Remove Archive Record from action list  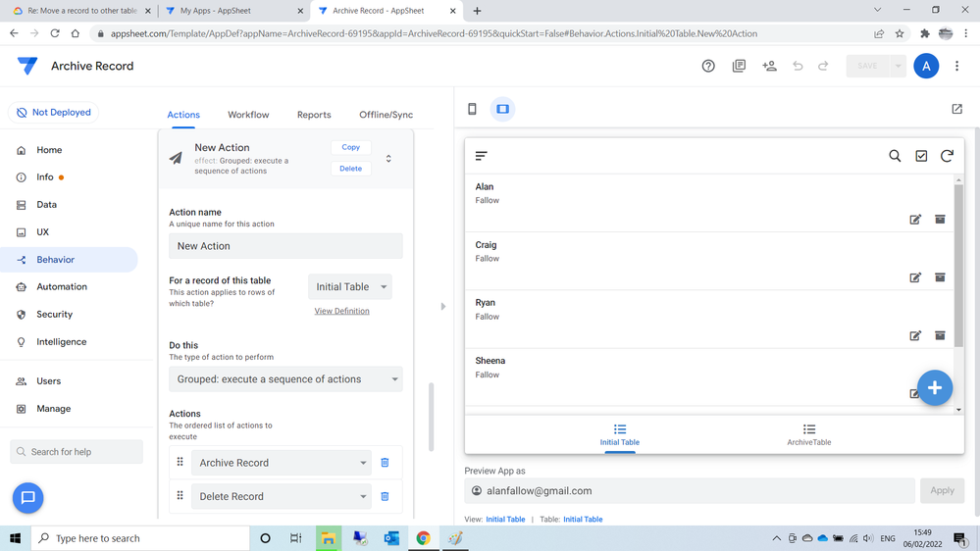coord(385,463)
